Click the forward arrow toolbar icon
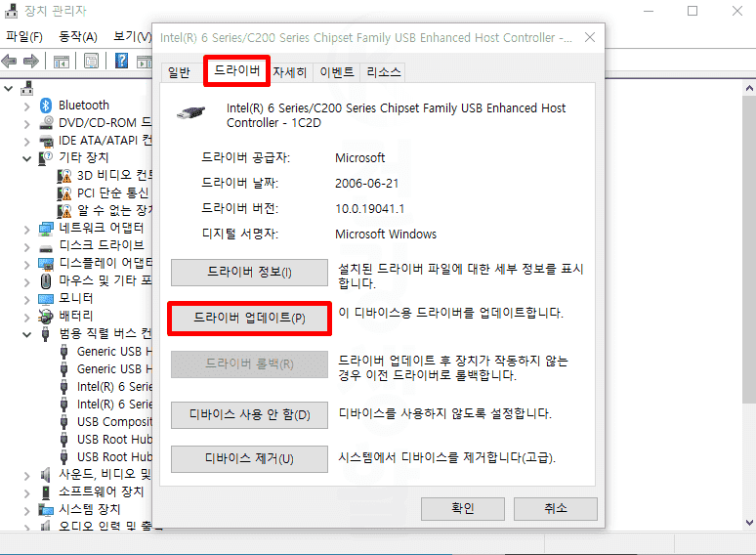This screenshot has height=555, width=756. (x=31, y=62)
